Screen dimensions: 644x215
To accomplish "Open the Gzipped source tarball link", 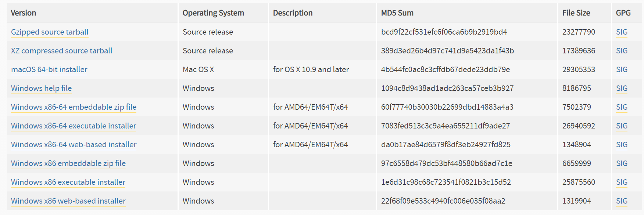I will tap(50, 32).
